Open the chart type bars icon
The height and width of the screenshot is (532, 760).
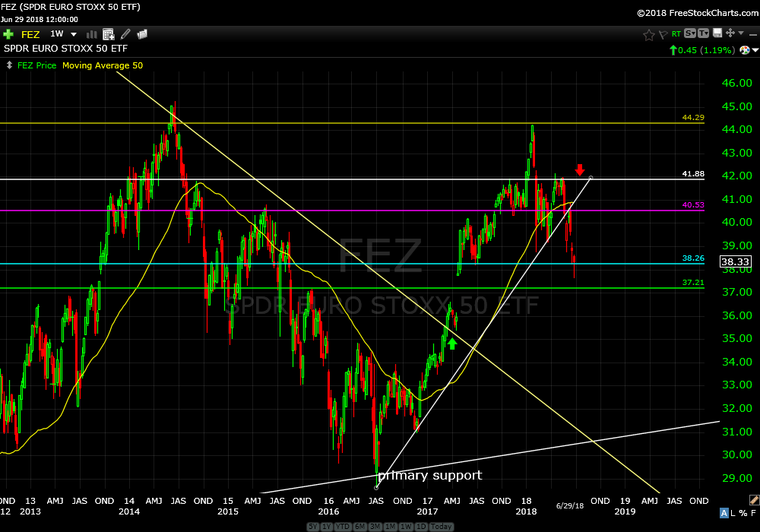coord(92,34)
